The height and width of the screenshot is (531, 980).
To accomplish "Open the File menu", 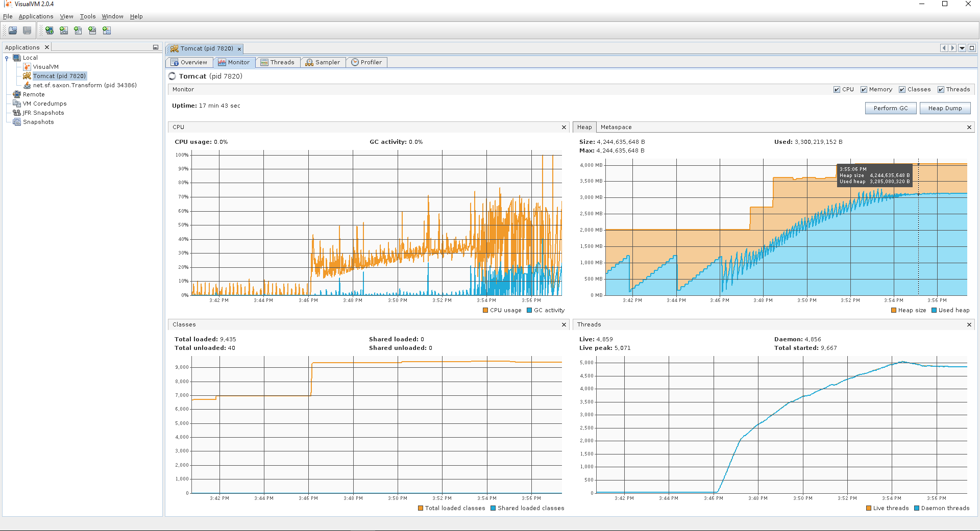I will point(8,16).
